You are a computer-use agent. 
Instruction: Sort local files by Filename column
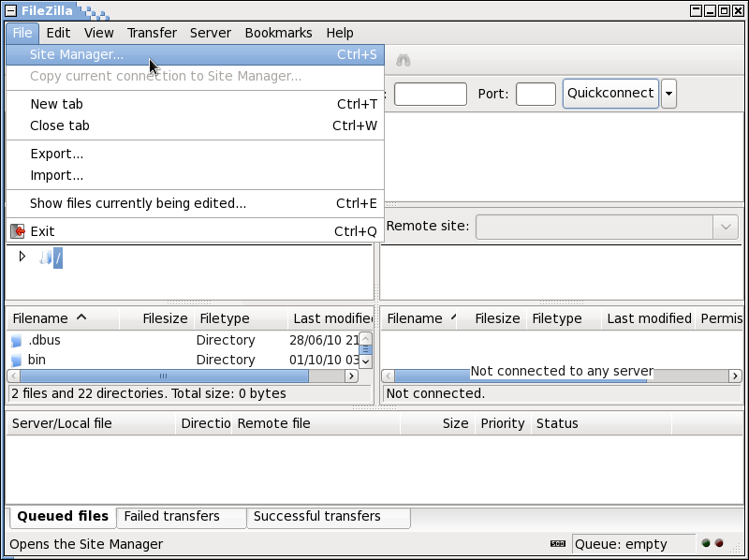coord(63,318)
